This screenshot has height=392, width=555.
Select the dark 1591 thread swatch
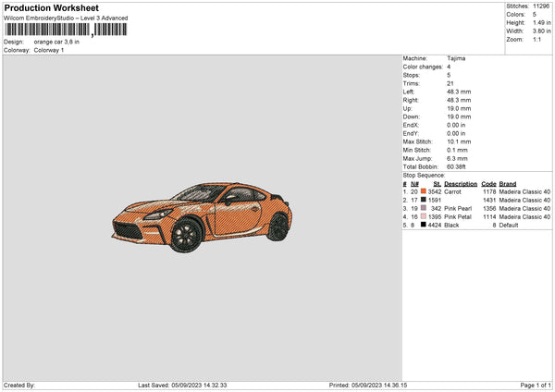tap(424, 200)
